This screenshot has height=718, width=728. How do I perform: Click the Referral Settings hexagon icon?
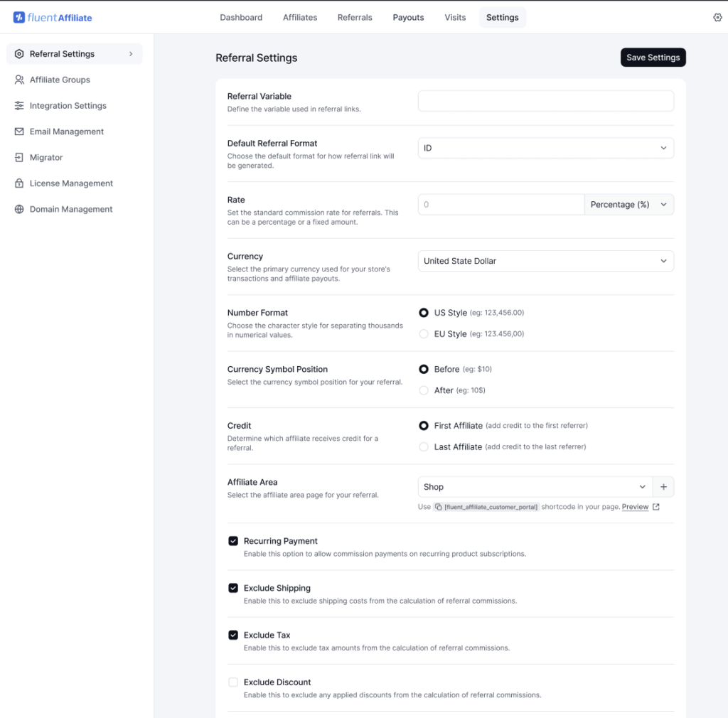(x=19, y=54)
